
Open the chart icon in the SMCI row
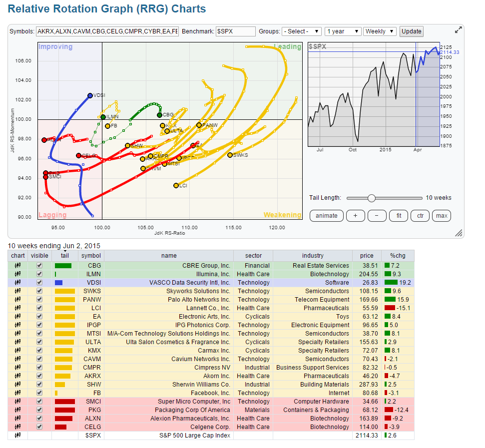(x=17, y=402)
